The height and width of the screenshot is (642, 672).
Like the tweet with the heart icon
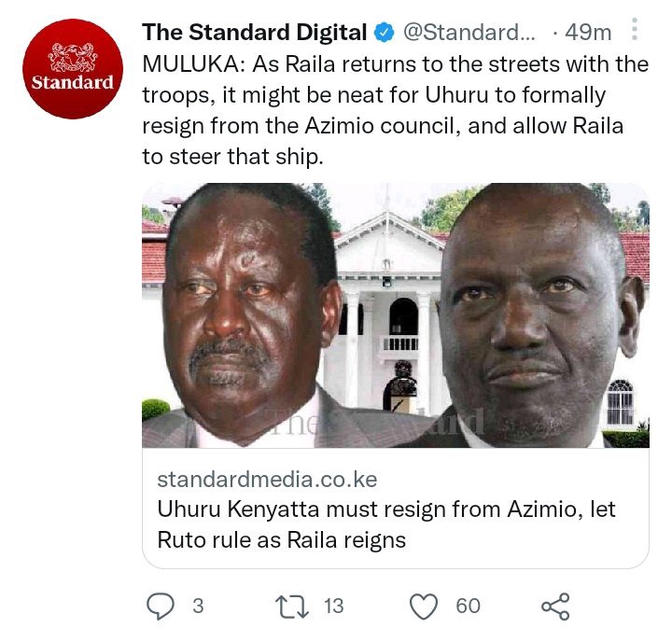click(424, 606)
